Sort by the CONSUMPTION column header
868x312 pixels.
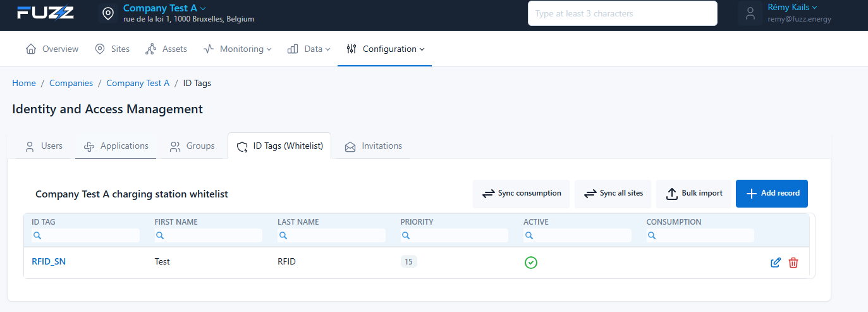coord(674,222)
